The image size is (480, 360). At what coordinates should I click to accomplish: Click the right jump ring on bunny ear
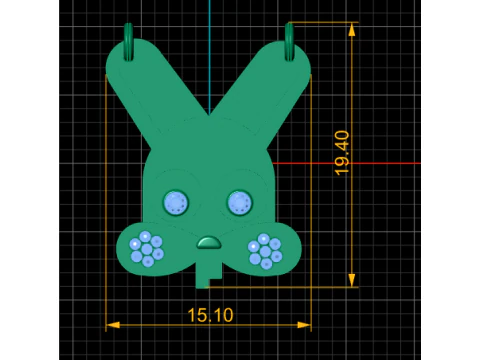tap(289, 42)
